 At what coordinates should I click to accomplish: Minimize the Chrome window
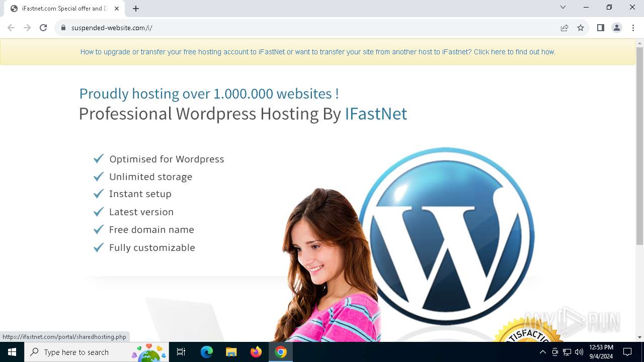586,7
